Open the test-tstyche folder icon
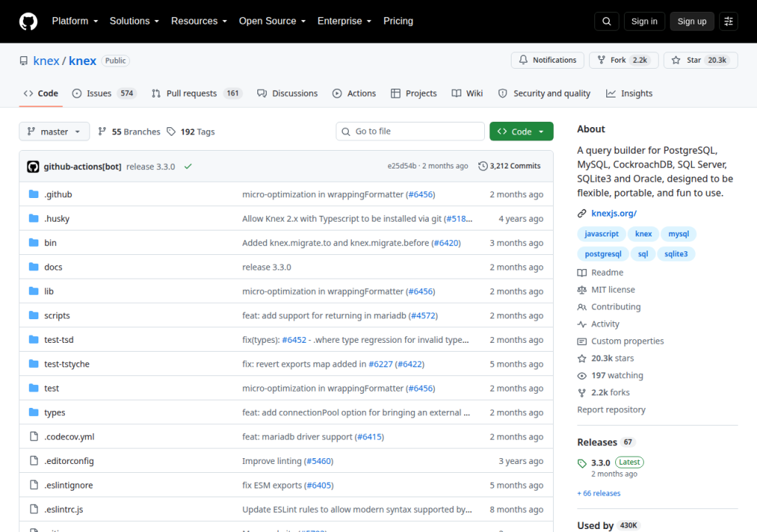 (x=33, y=364)
